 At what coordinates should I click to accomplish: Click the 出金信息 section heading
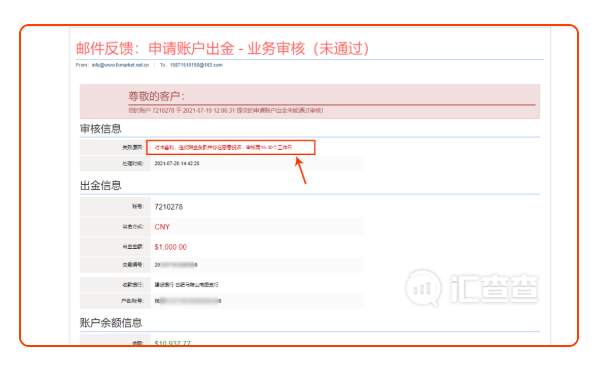pos(101,185)
